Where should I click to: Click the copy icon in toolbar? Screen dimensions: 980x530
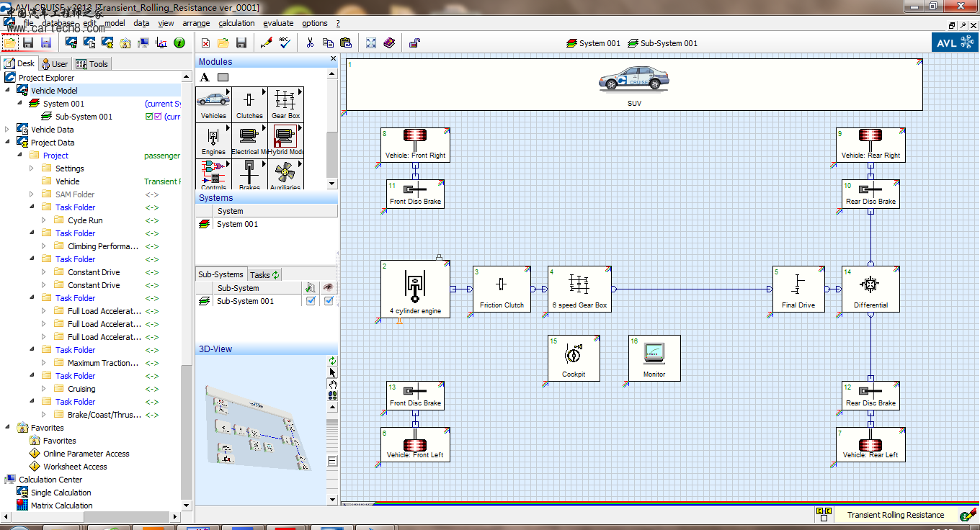[x=328, y=43]
